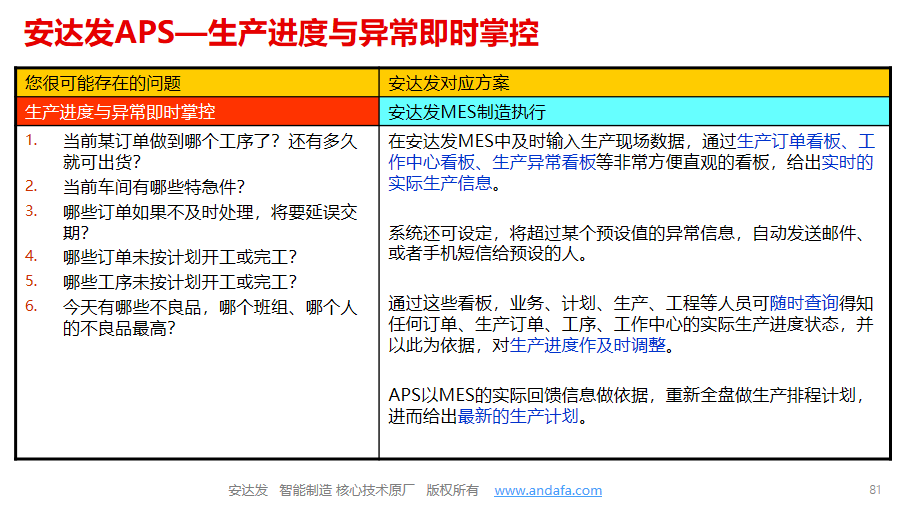This screenshot has height=509, width=907.
Task: Click red cell 生产进度与异常即时掌控
Action: (198, 111)
